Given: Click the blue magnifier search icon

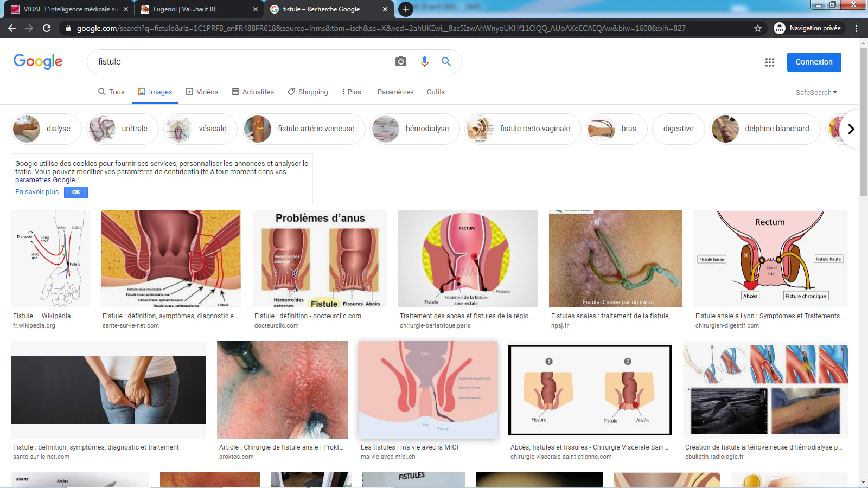Looking at the screenshot, I should point(446,62).
